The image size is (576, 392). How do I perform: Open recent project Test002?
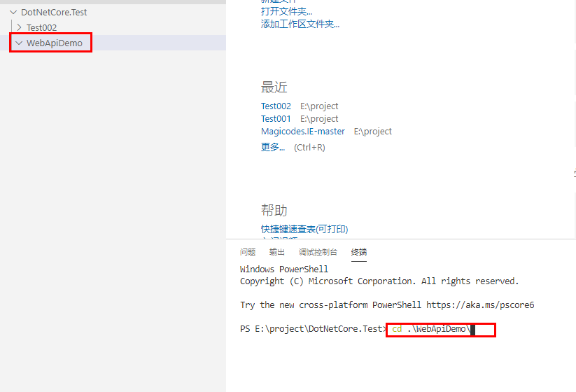(276, 106)
